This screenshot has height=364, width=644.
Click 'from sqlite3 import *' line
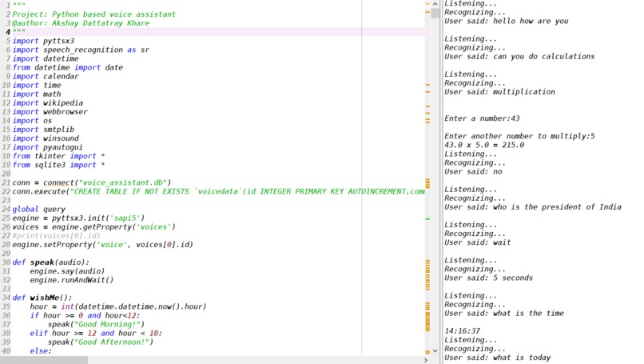[x=59, y=165]
